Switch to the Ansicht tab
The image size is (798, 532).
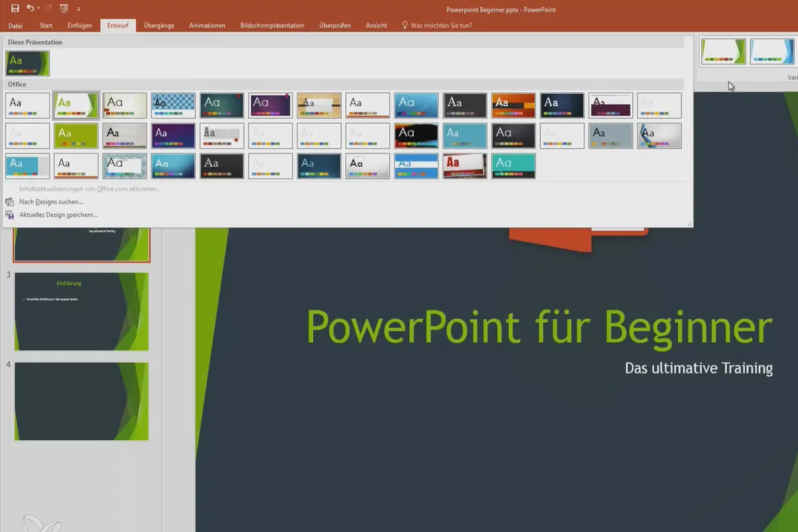click(x=376, y=25)
